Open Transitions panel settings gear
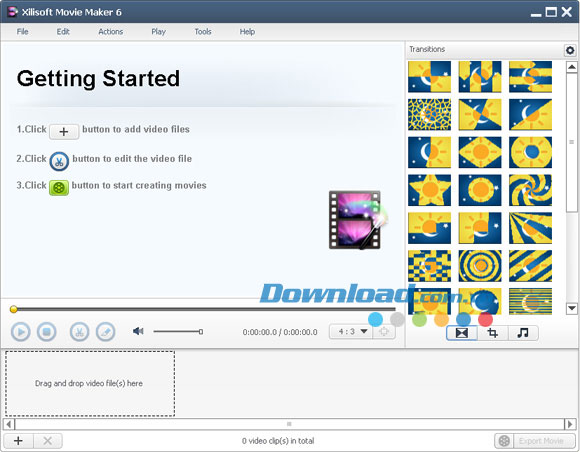 tap(570, 50)
